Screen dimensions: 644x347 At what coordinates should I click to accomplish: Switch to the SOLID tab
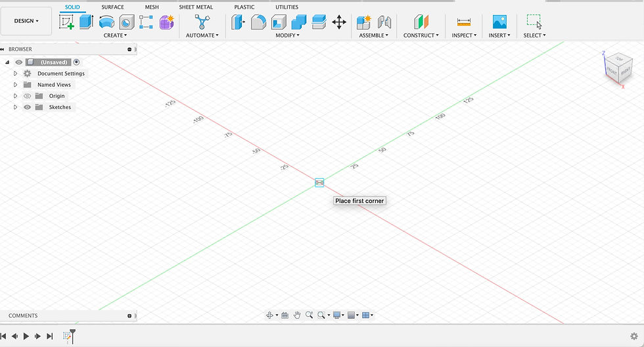[x=72, y=7]
